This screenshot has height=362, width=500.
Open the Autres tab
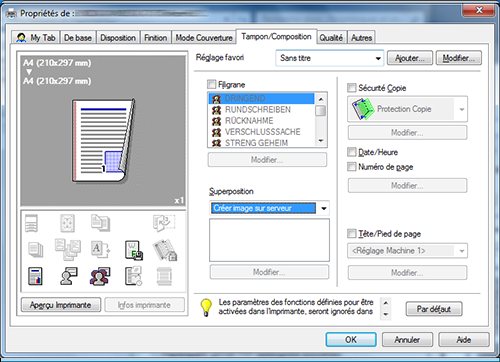click(361, 38)
